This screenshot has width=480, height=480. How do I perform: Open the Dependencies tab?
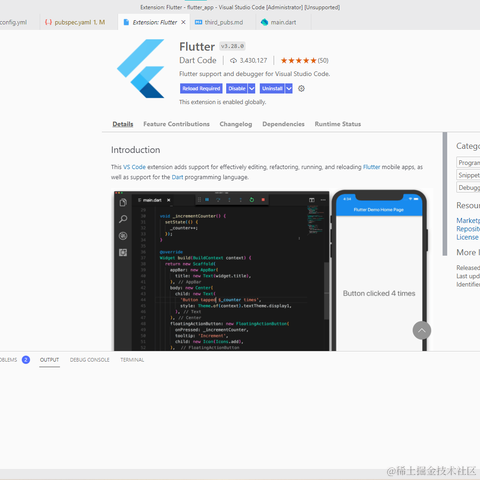point(283,124)
